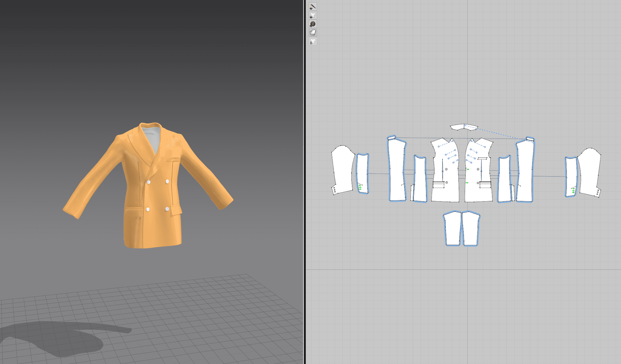621x364 pixels.
Task: Select the rightmost sleeve pattern piece
Action: [590, 171]
